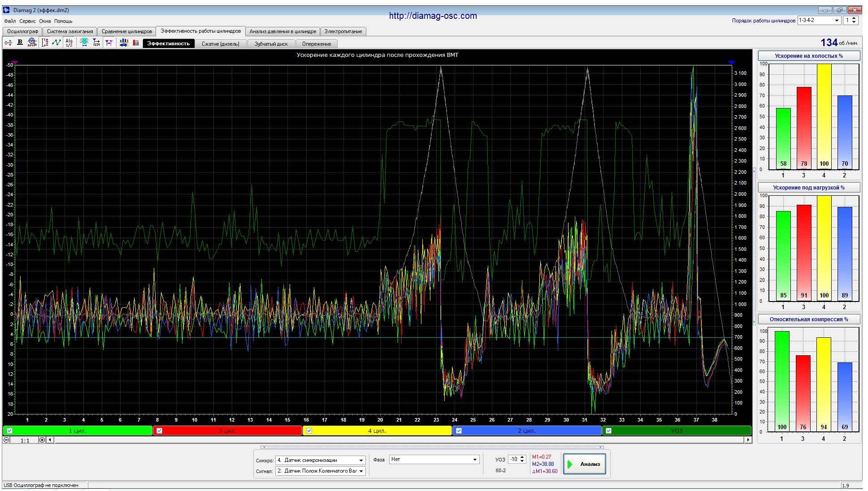Click the marker distance icon
This screenshot has height=491, width=868.
[x=109, y=43]
